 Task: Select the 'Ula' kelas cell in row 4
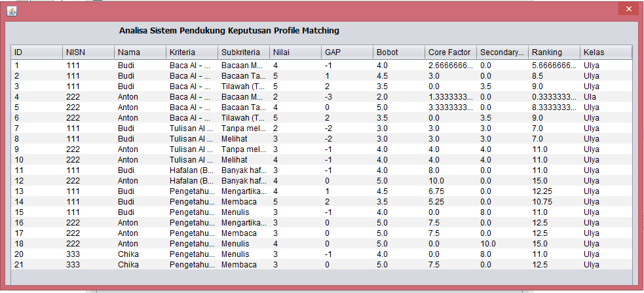point(606,97)
